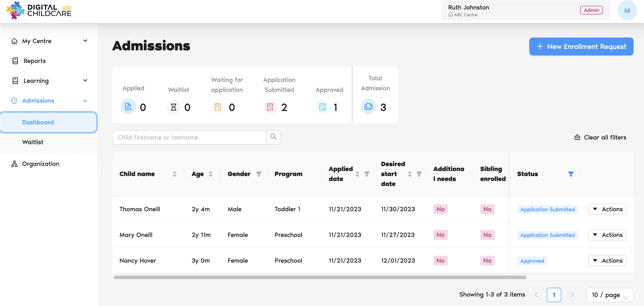Click the Desired start date filter icon
Screen dimensions: 644x306
(x=419, y=174)
